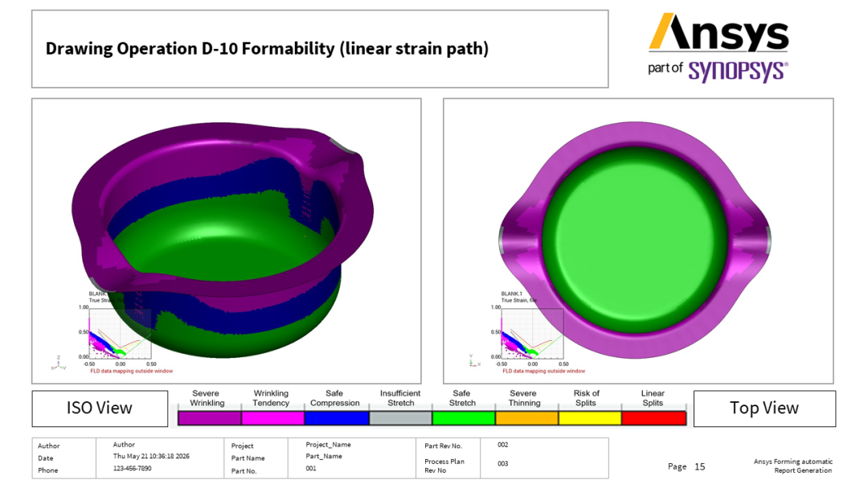Click the XYZ axis triad in ISO view
Screen dimensions: 868x489
(x=58, y=364)
